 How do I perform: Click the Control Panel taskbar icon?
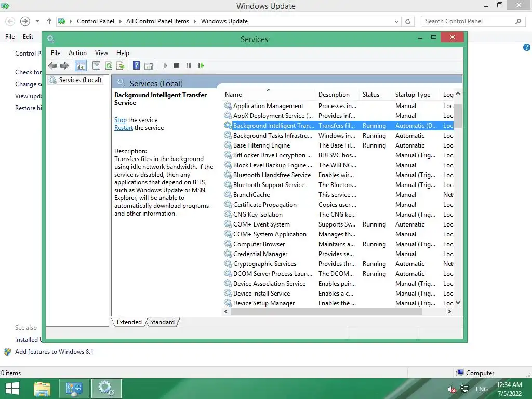[74, 389]
